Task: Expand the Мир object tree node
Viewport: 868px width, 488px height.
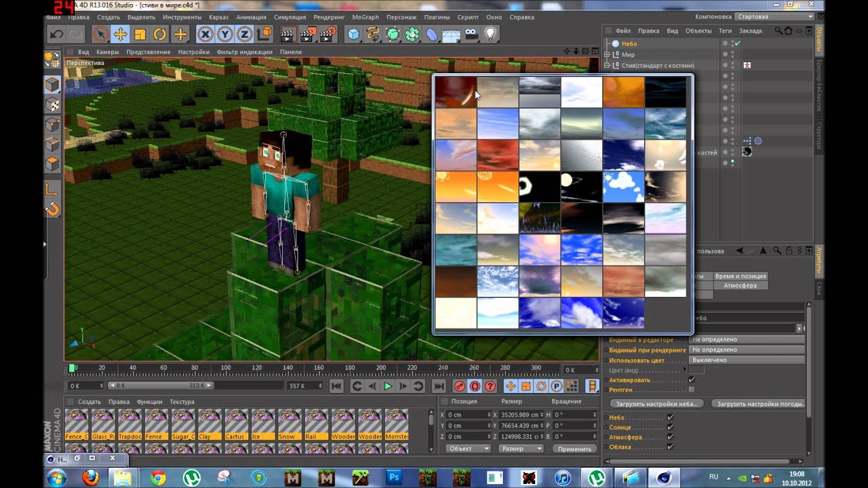Action: (x=608, y=54)
